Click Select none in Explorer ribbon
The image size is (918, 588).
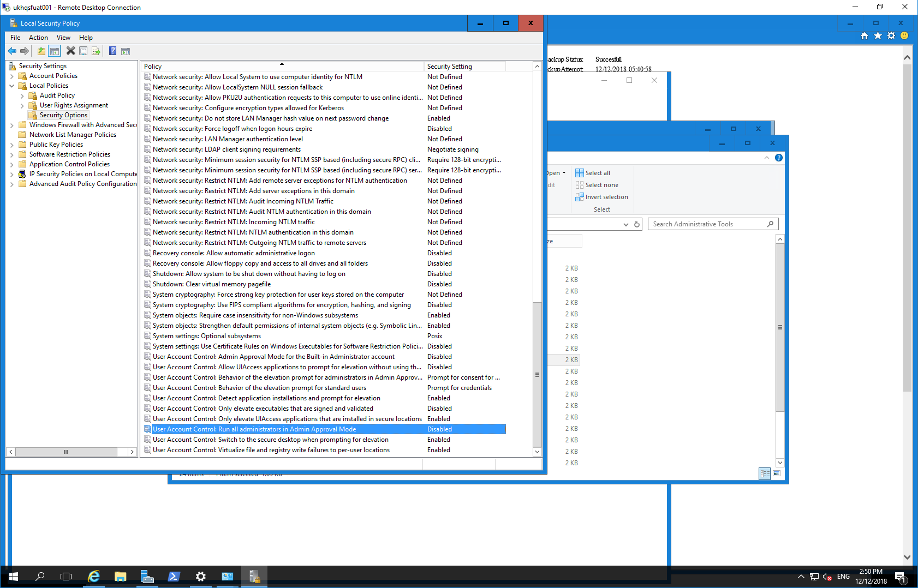point(597,185)
